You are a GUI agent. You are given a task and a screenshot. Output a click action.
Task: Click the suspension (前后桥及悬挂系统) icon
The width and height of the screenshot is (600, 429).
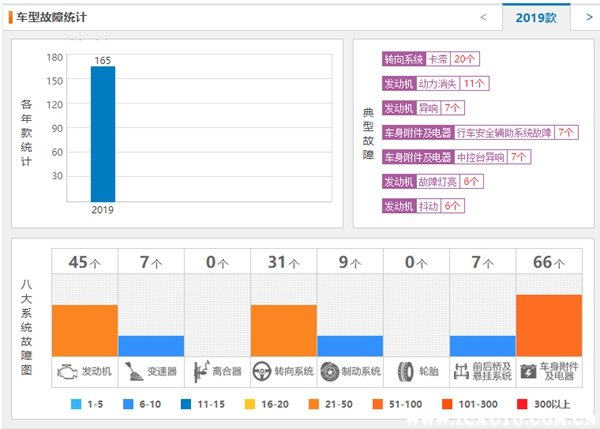point(461,370)
